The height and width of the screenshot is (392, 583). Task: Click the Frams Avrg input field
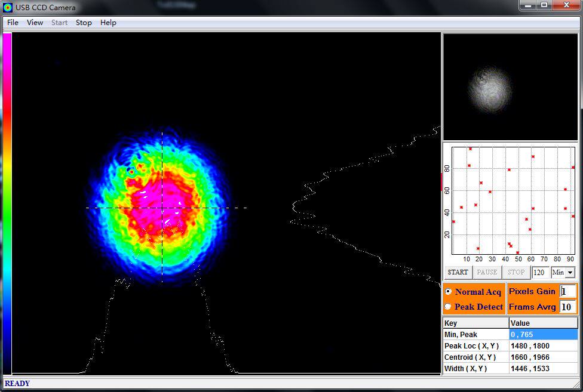pyautogui.click(x=568, y=307)
